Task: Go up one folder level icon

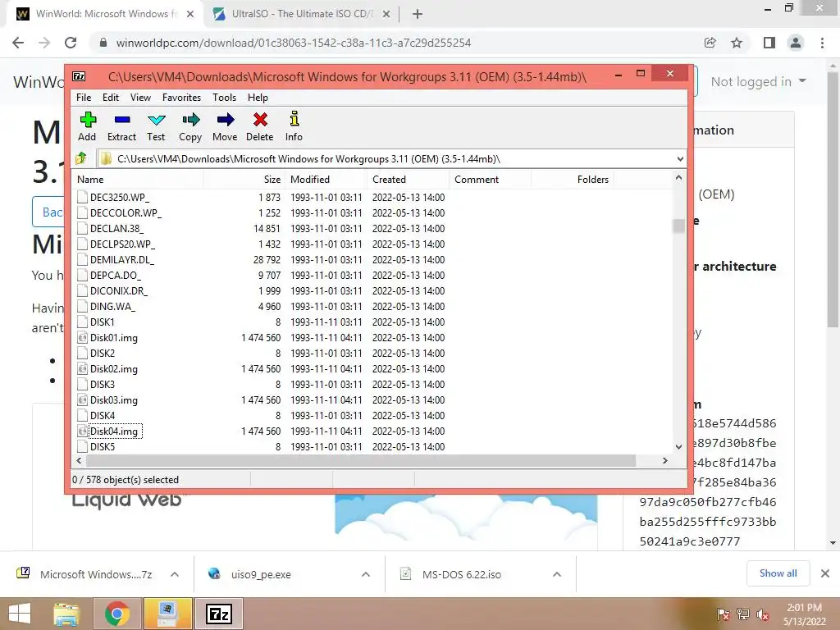Action: (x=81, y=158)
